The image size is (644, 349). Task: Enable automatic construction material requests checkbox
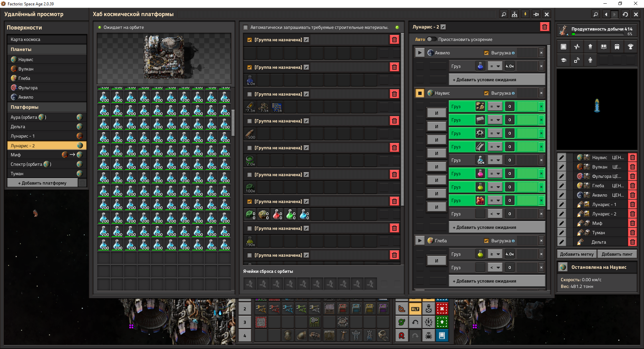coord(246,28)
